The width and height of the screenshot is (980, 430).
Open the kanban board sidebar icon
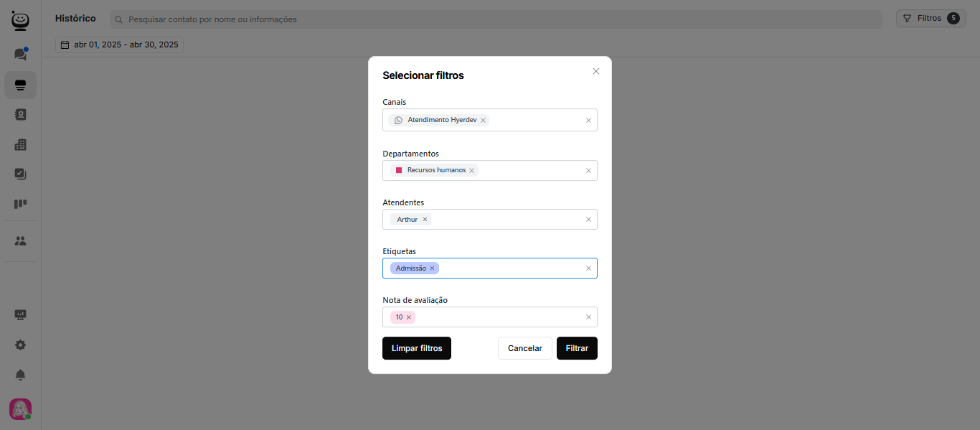tap(20, 204)
